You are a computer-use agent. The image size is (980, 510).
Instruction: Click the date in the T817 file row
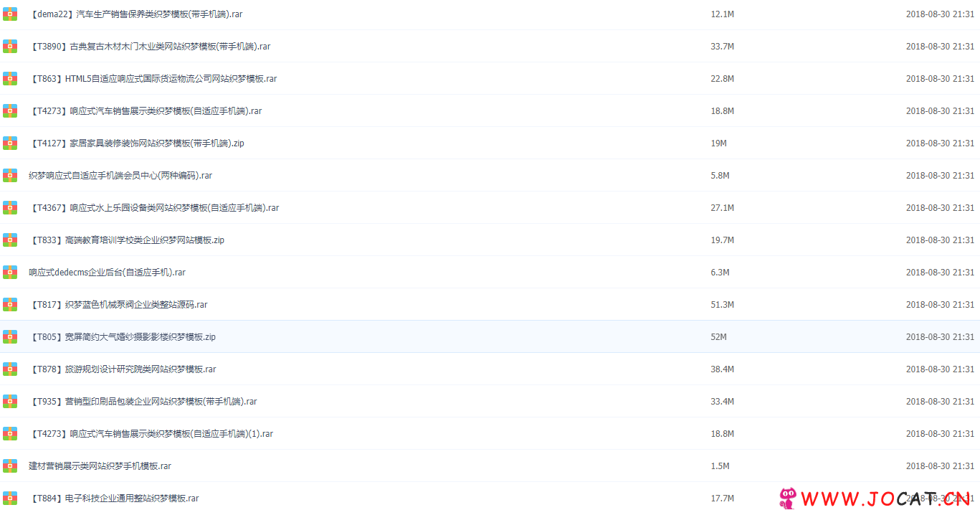tap(940, 305)
